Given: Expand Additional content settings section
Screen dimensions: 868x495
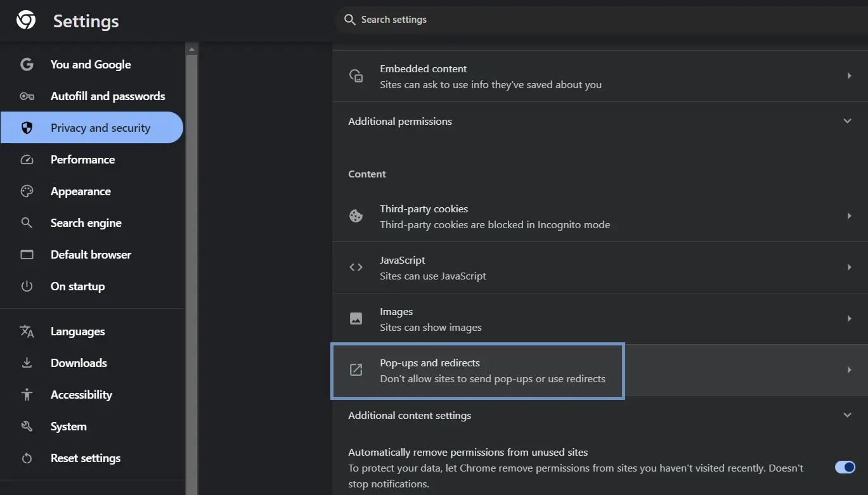Looking at the screenshot, I should (x=847, y=415).
